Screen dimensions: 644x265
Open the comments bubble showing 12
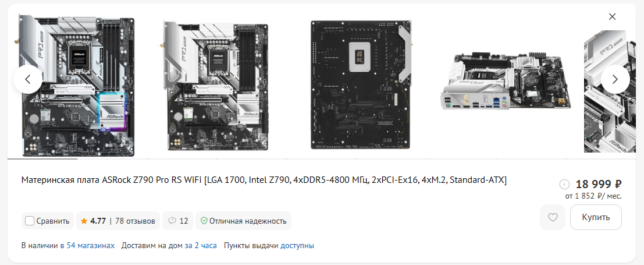(x=178, y=221)
